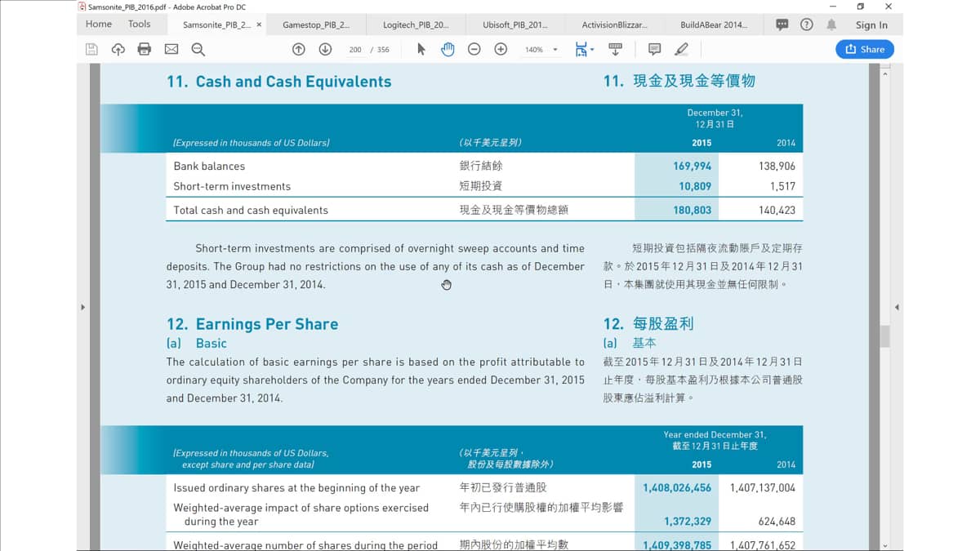Switch to the BuildABear 2014 tab

click(x=715, y=24)
